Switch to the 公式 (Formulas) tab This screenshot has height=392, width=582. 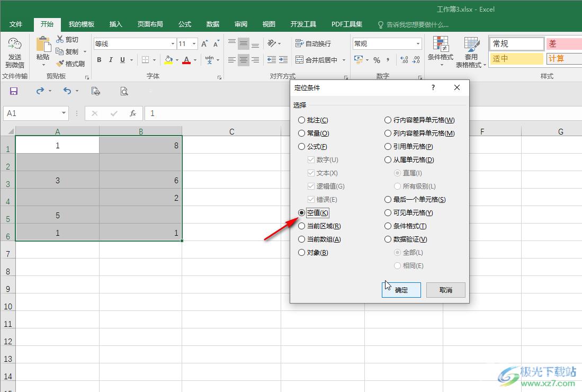coord(184,24)
